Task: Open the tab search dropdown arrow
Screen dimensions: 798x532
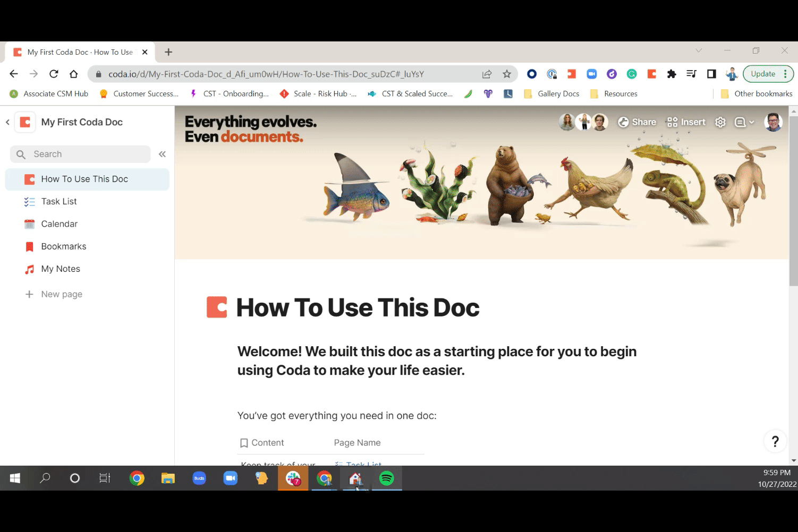Action: 699,50
